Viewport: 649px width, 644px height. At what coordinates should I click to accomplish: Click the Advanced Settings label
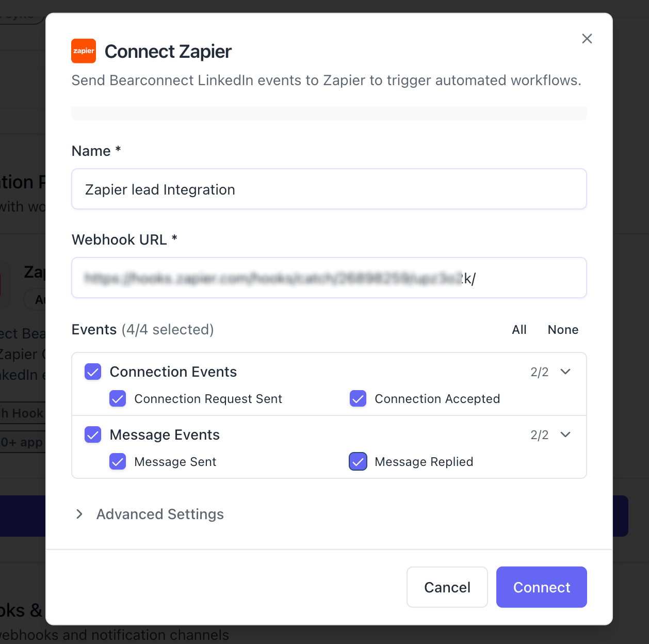coord(160,514)
